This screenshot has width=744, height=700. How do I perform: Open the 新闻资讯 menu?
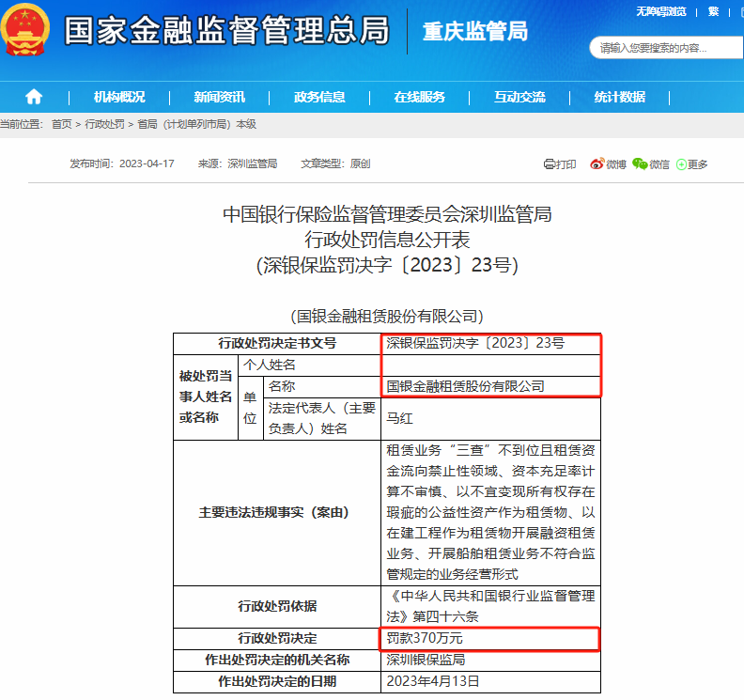(219, 97)
